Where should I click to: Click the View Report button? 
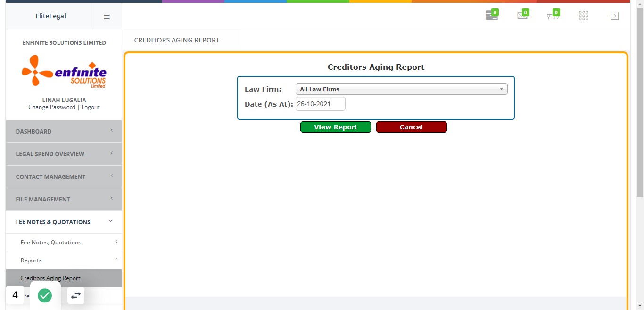point(336,127)
